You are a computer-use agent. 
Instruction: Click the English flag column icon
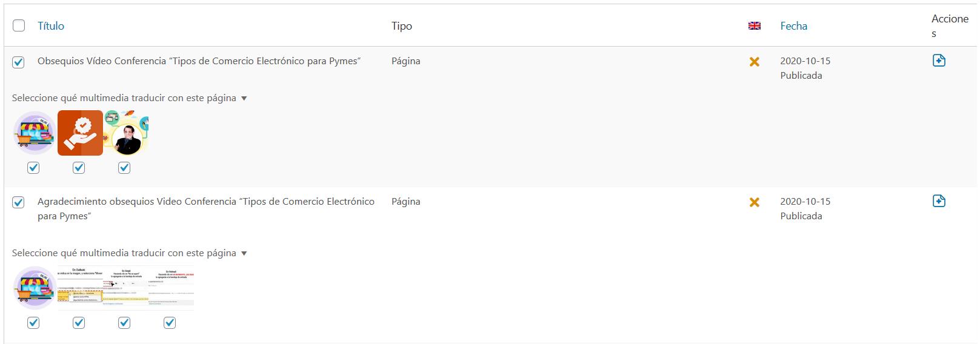coord(755,26)
